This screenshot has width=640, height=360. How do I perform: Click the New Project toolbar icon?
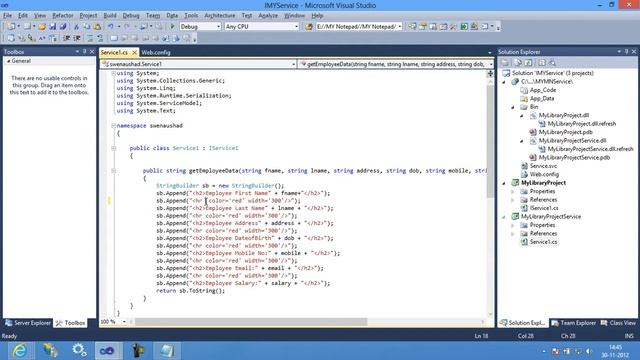pos(11,27)
